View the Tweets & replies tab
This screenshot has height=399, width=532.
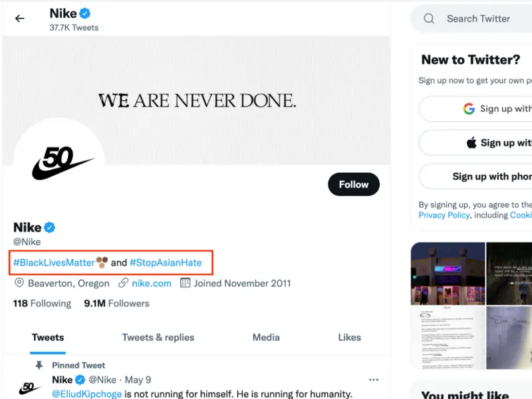point(158,337)
